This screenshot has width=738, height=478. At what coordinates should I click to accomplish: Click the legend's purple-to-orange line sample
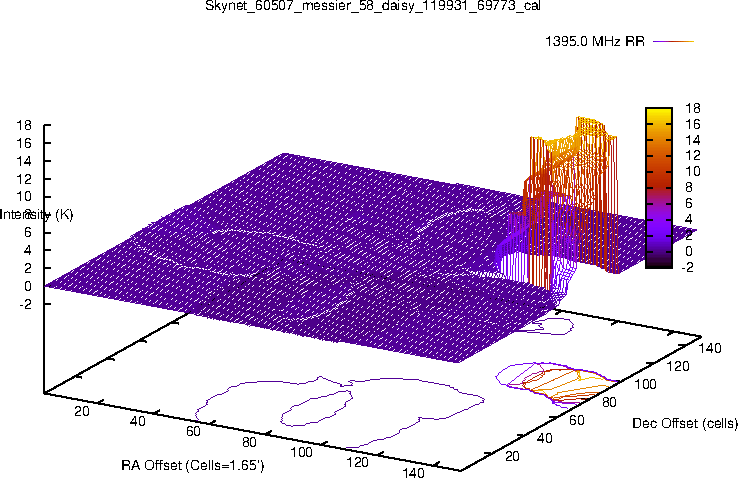pyautogui.click(x=674, y=41)
